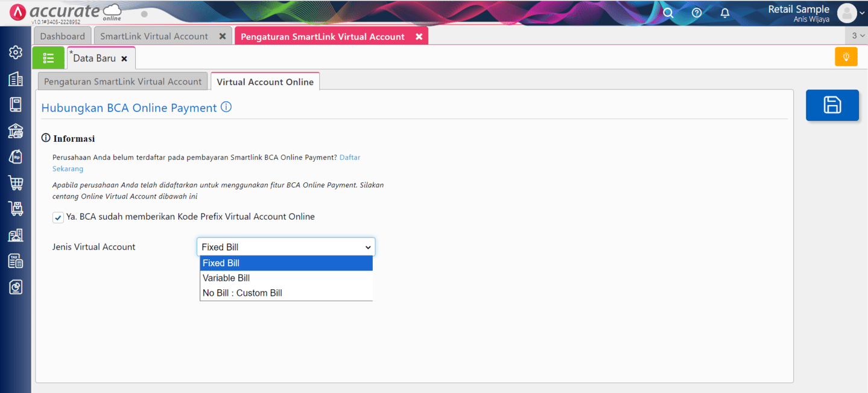
Task: Close the Pengaturan SmartLink Virtual Account tab
Action: 419,36
